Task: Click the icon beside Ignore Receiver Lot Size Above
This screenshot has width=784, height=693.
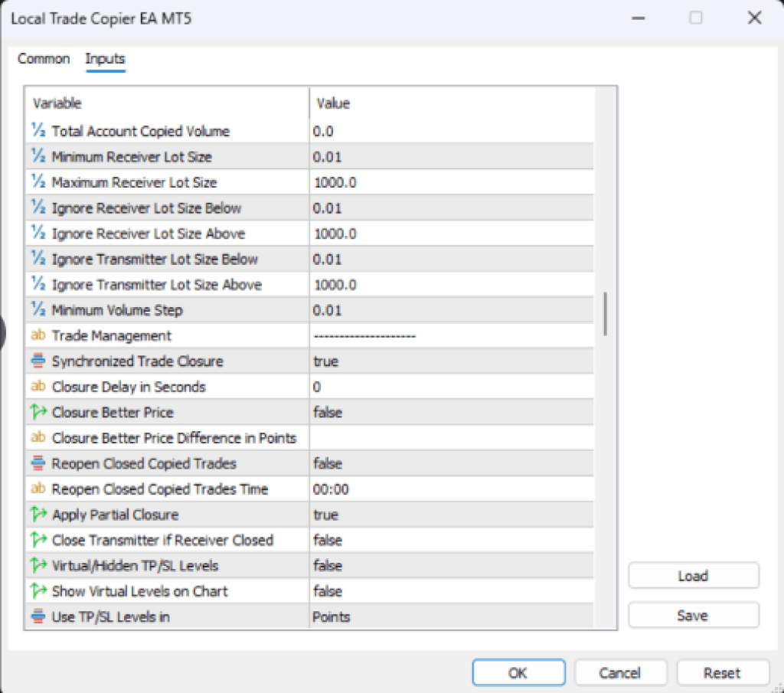Action: point(38,233)
